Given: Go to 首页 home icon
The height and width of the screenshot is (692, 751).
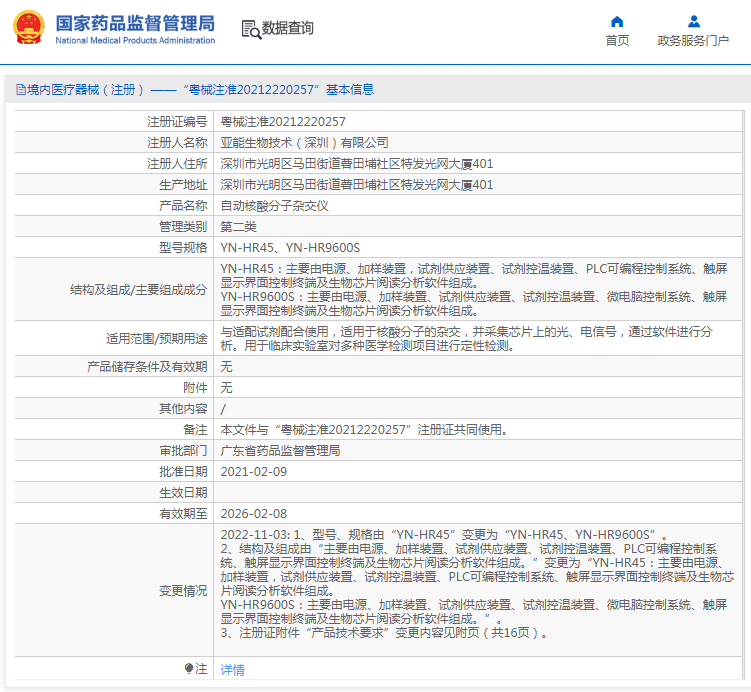Looking at the screenshot, I should pyautogui.click(x=617, y=22).
